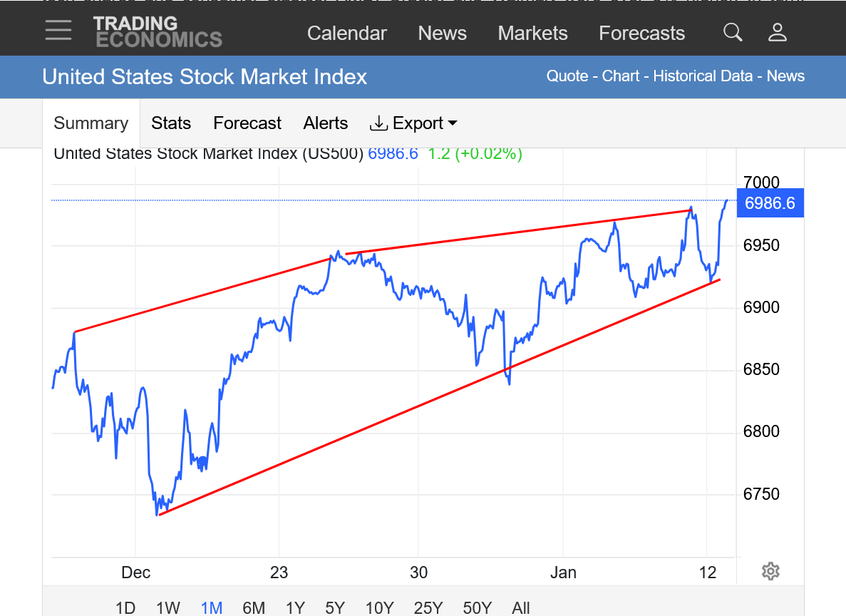The image size is (846, 616).
Task: Go to Calendar in top navigation
Action: pos(347,34)
